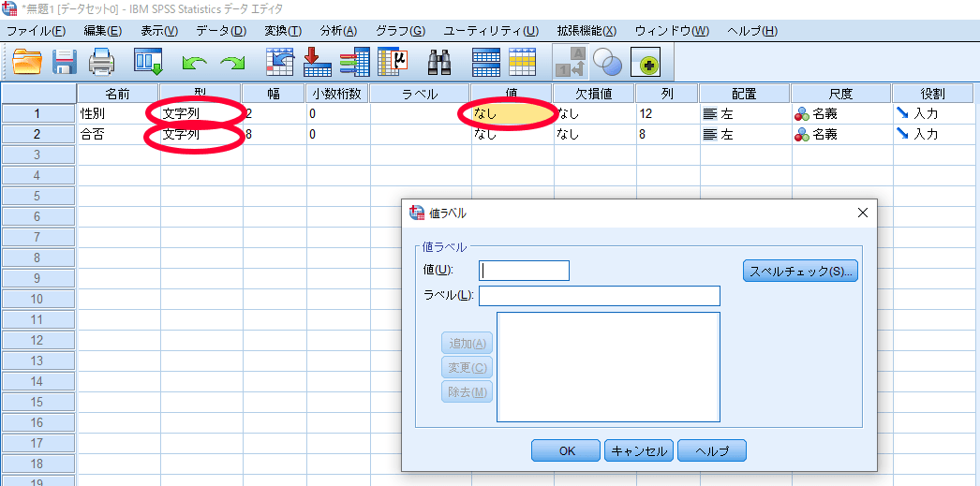
Task: Focus the 値(U) input field
Action: [524, 271]
